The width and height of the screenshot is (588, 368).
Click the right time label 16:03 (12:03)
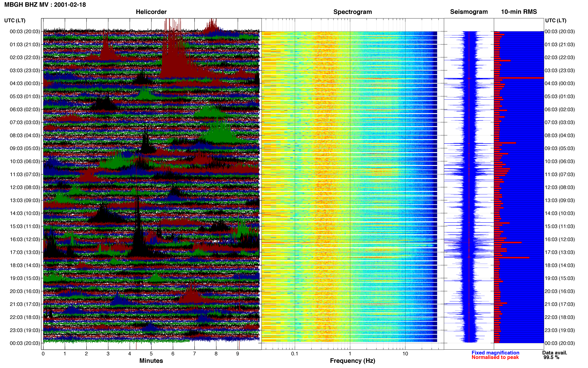[560, 239]
